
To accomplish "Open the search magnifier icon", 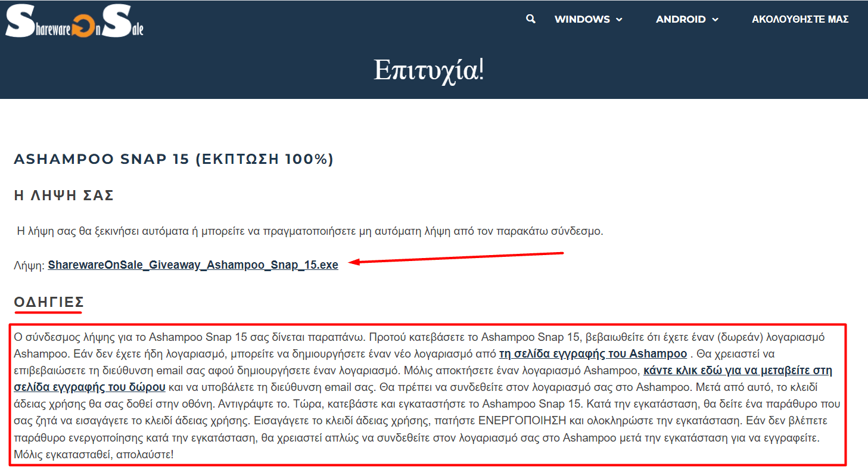I will point(531,19).
